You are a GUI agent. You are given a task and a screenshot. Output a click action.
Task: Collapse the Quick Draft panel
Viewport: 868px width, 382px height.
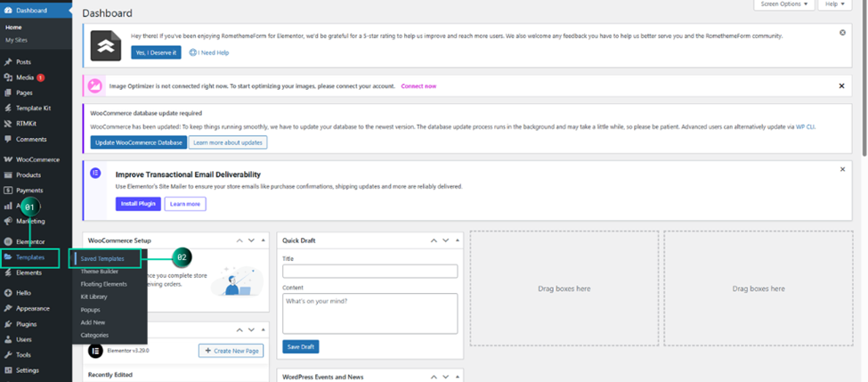(x=458, y=240)
